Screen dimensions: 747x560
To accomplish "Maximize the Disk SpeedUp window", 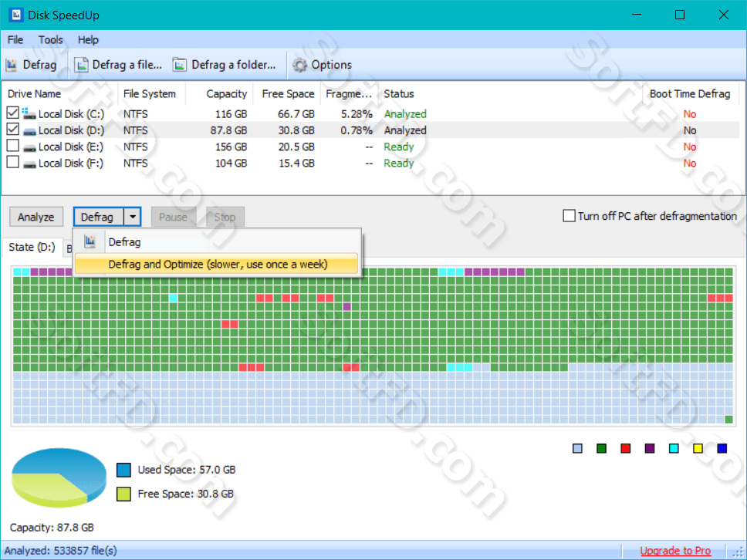I will click(680, 15).
